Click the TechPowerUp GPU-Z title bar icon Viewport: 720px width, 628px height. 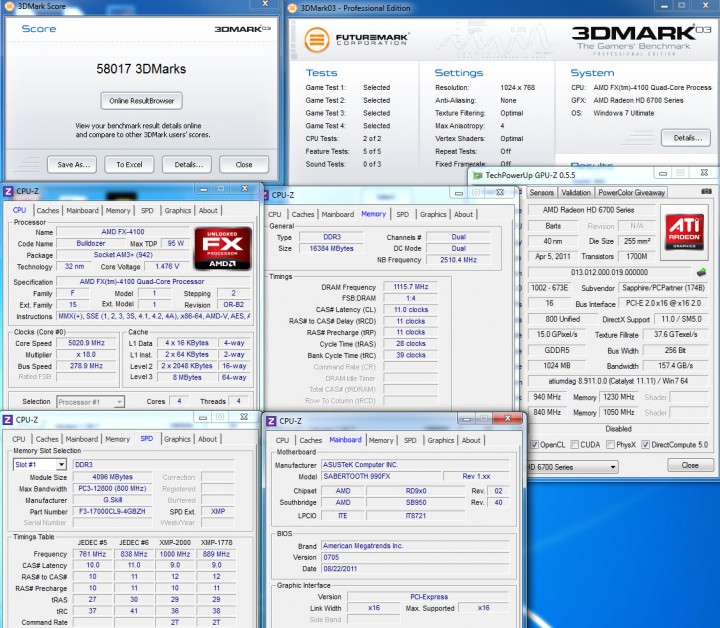tap(478, 175)
